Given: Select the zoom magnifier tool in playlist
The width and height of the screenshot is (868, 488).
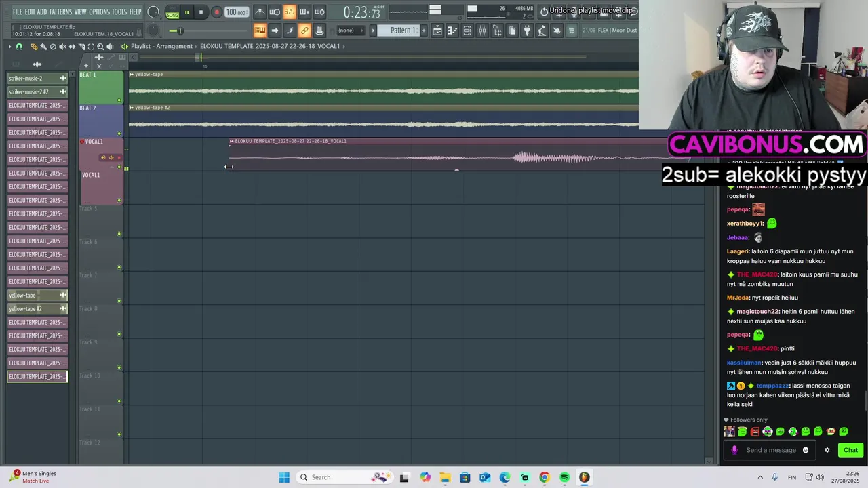Looking at the screenshot, I should [x=100, y=46].
